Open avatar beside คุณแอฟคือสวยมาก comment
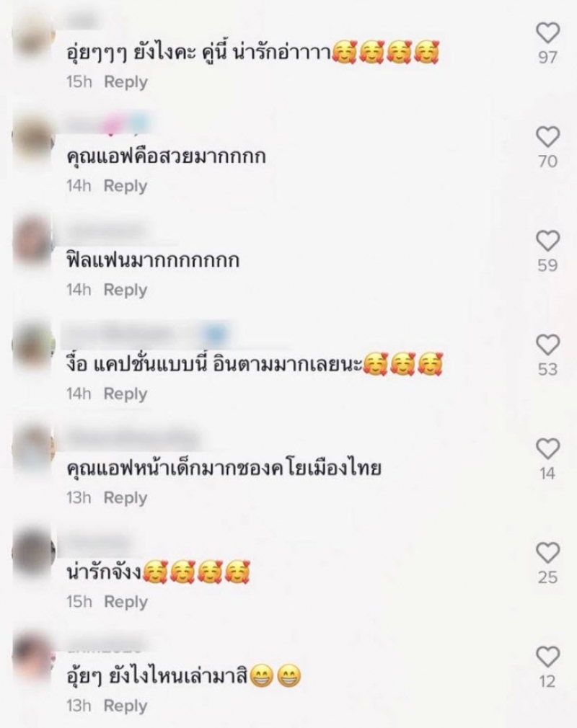Screen dimensions: 577x728 tap(33, 139)
